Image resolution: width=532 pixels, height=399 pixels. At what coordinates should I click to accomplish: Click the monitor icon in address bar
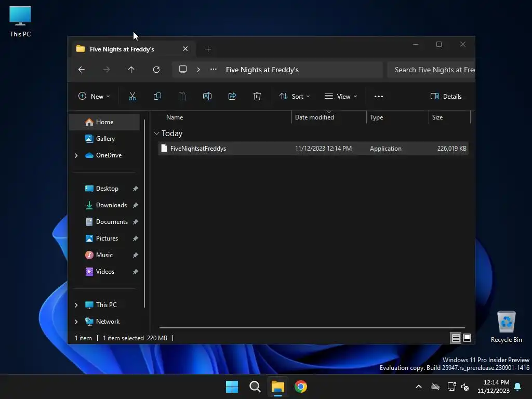(183, 70)
